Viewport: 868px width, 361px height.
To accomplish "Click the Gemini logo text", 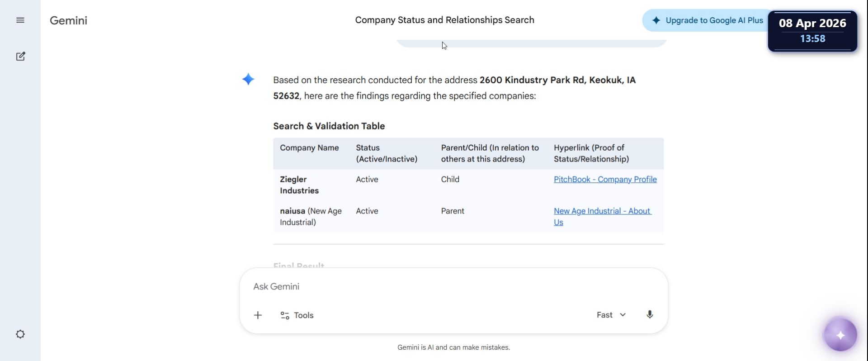I will (69, 20).
